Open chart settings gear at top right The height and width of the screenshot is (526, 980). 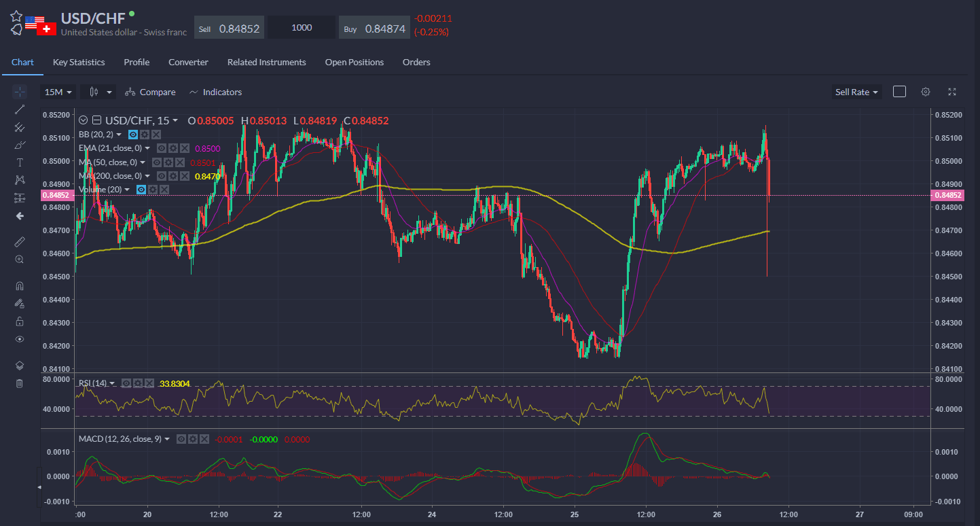click(925, 92)
